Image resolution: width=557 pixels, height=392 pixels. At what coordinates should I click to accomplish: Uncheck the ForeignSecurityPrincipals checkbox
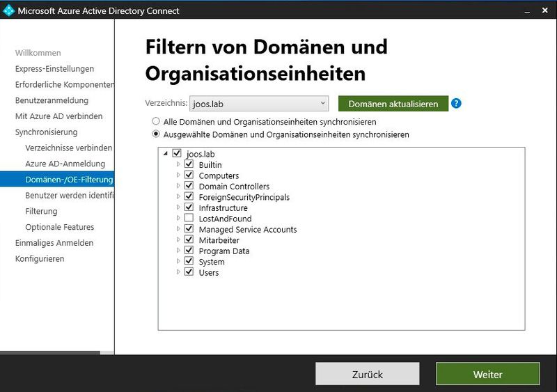coord(189,196)
